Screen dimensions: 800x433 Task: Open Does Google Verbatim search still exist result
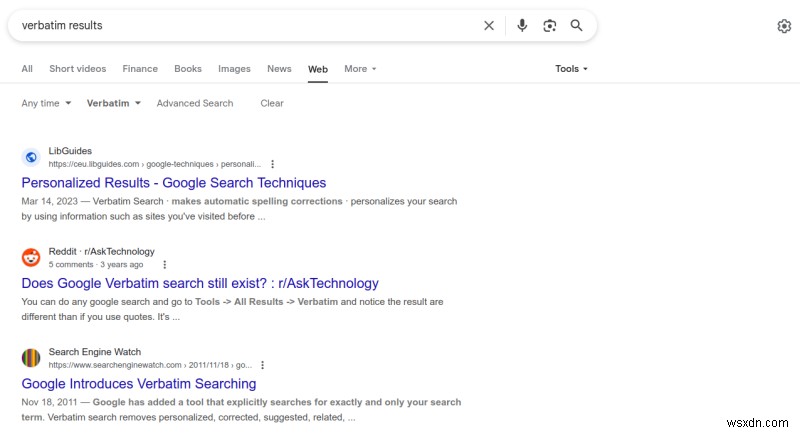[200, 284]
